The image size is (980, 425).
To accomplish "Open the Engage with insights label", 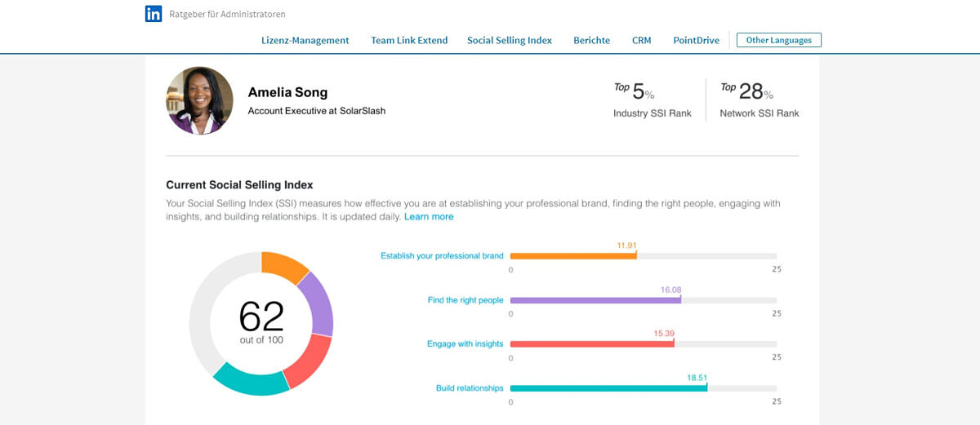I will point(465,344).
